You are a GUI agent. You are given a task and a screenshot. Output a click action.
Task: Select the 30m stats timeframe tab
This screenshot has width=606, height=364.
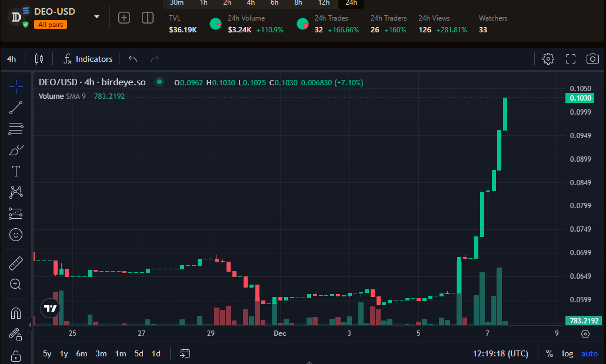pos(177,3)
